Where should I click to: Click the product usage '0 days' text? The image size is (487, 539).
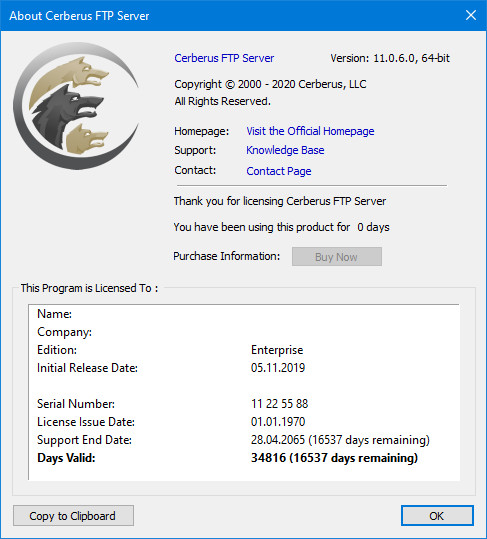point(373,227)
